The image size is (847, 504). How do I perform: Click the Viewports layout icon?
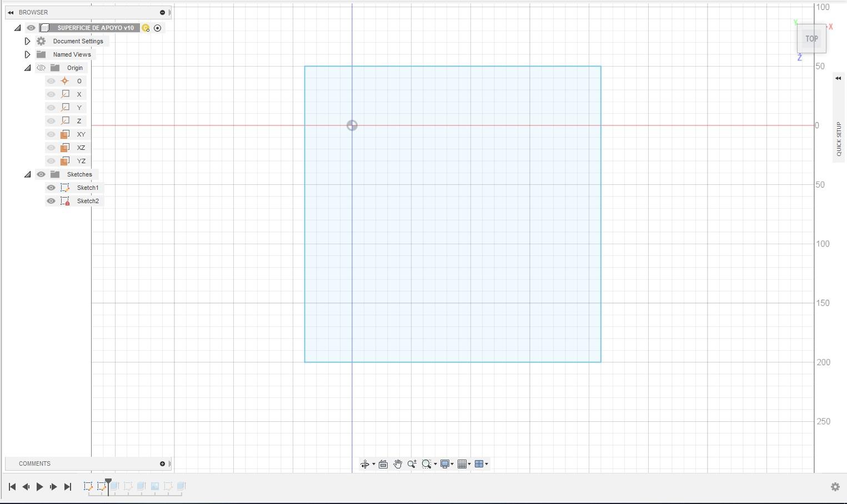pos(480,464)
